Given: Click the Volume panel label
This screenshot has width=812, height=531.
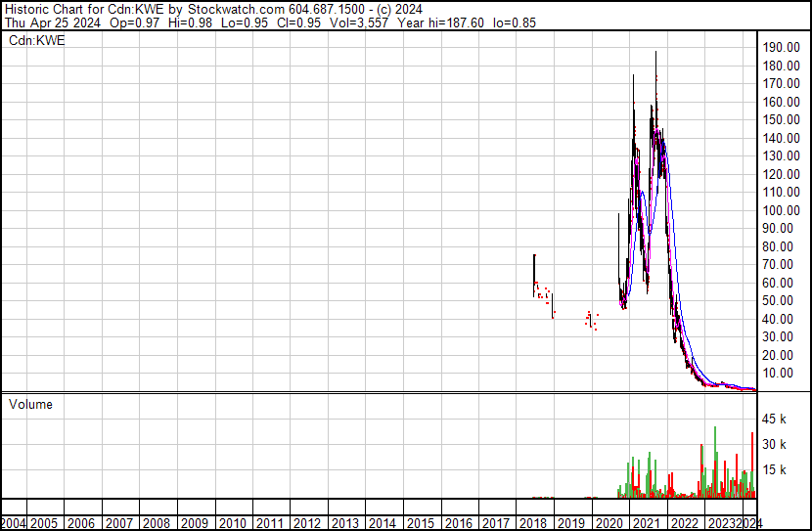Looking at the screenshot, I should 30,404.
